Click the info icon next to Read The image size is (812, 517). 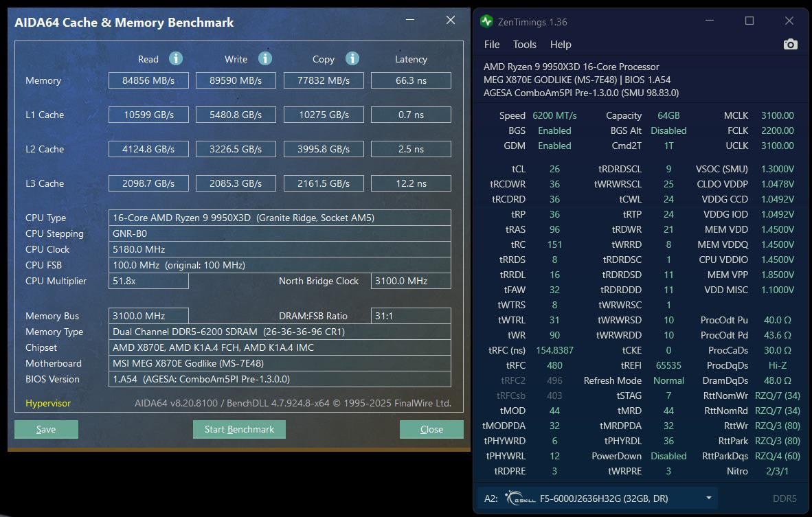coord(176,58)
